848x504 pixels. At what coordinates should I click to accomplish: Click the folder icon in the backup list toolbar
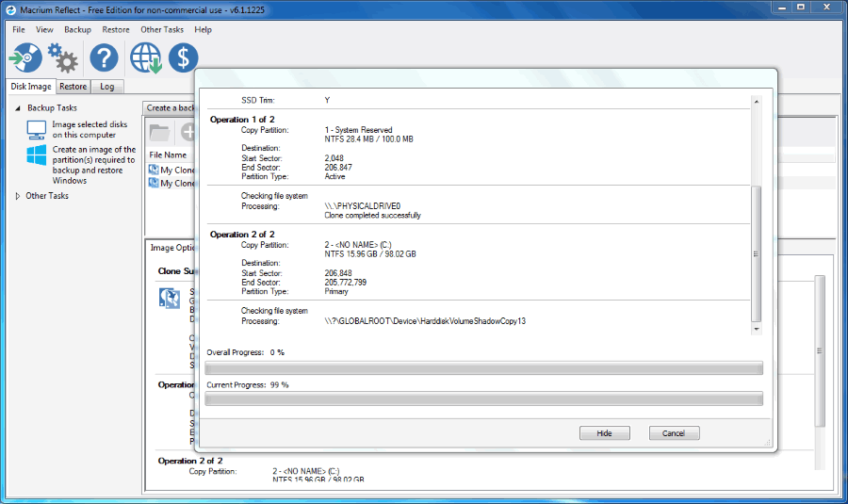click(x=159, y=132)
